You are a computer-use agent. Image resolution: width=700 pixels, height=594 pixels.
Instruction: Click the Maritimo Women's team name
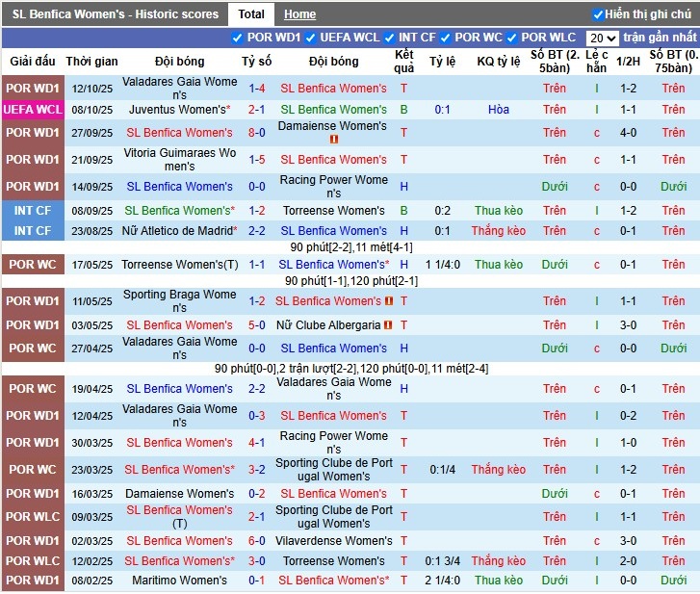pos(180,581)
